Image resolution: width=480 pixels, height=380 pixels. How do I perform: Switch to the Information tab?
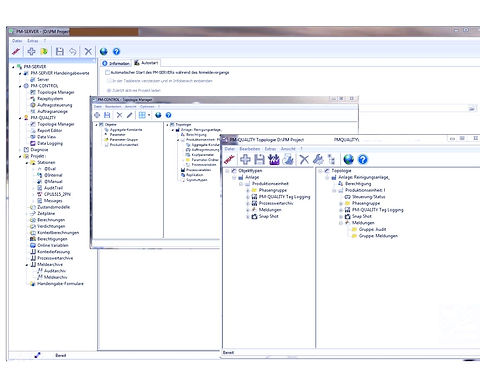click(116, 63)
